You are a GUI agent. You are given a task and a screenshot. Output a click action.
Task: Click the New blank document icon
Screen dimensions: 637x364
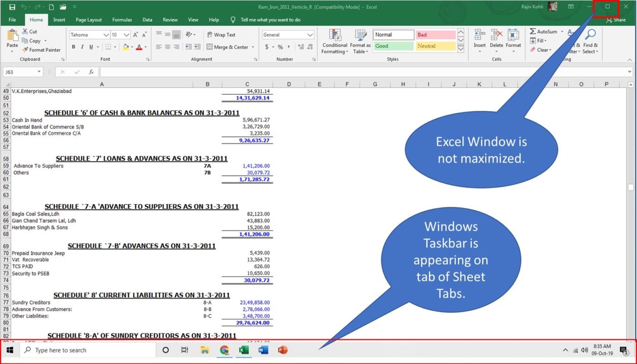tap(51, 7)
